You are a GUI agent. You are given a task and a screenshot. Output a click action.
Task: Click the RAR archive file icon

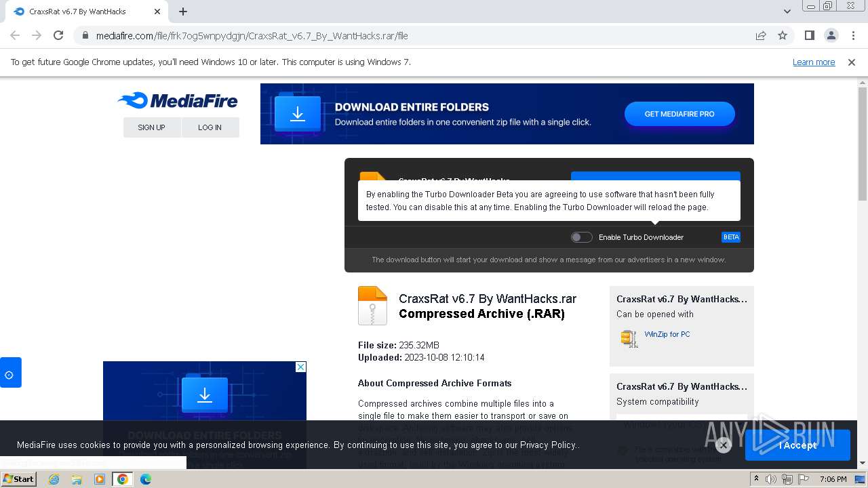click(372, 306)
